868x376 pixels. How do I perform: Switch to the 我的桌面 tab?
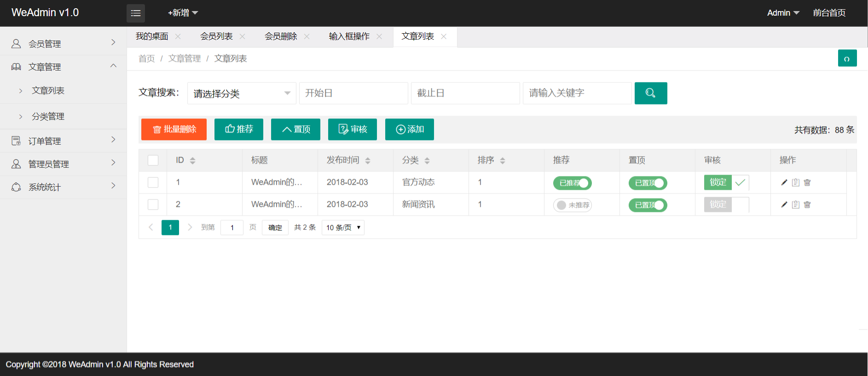click(x=152, y=36)
